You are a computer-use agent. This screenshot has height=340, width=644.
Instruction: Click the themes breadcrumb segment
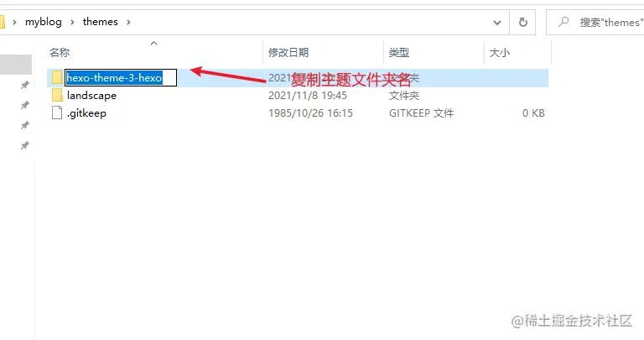[x=101, y=22]
